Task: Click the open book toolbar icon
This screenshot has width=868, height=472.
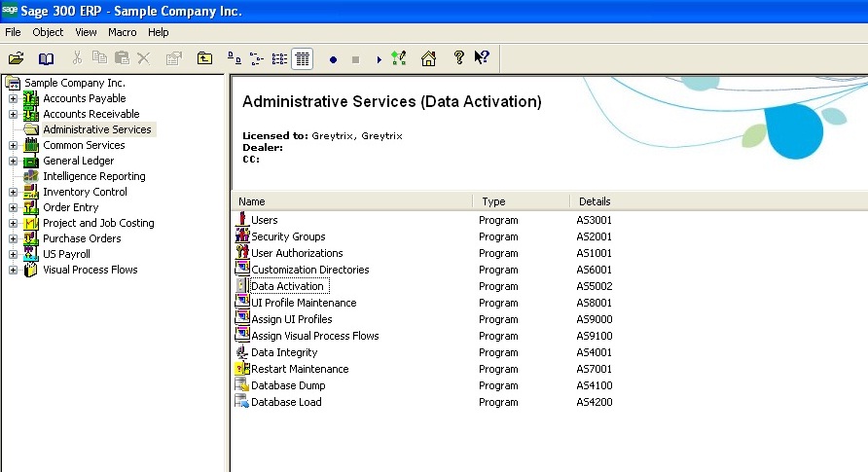Action: click(46, 58)
